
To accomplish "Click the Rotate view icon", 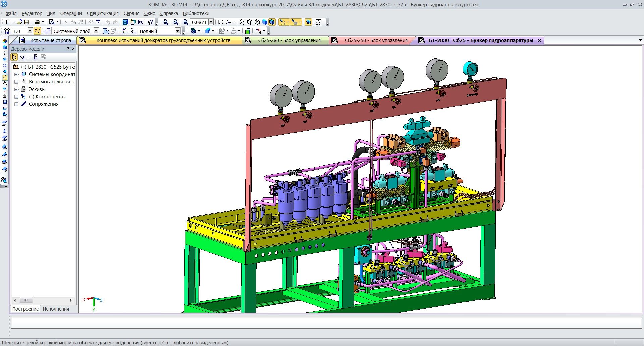I will pyautogui.click(x=220, y=22).
